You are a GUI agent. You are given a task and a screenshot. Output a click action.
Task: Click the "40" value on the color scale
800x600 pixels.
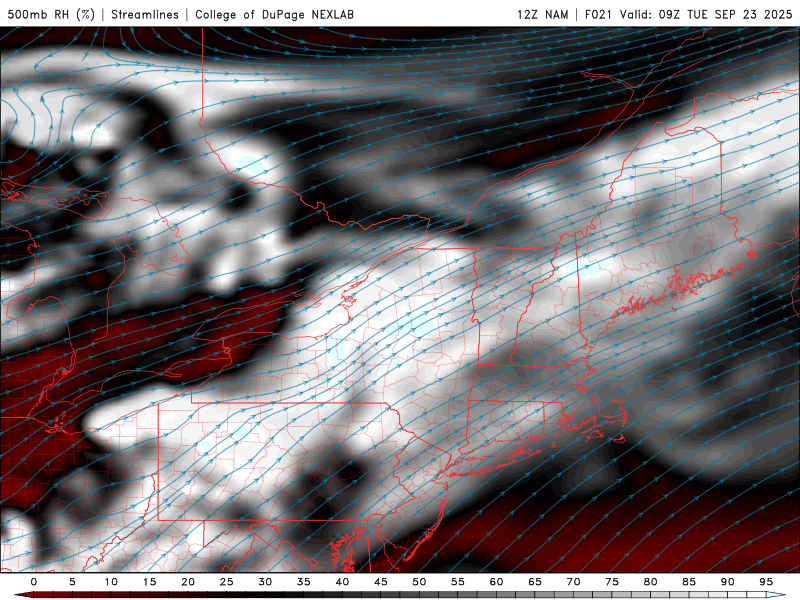(342, 582)
